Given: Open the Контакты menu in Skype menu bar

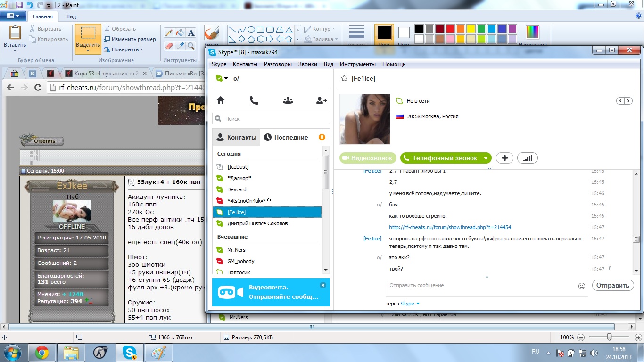Looking at the screenshot, I should point(245,64).
